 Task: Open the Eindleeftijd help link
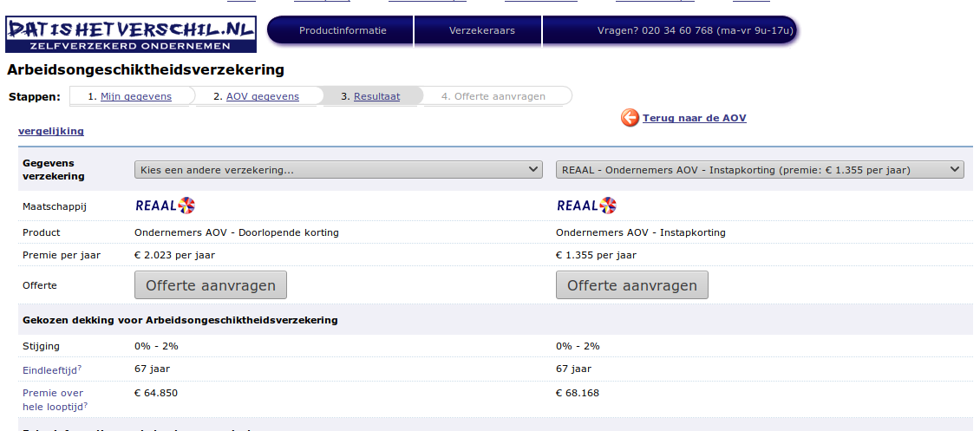pos(52,369)
